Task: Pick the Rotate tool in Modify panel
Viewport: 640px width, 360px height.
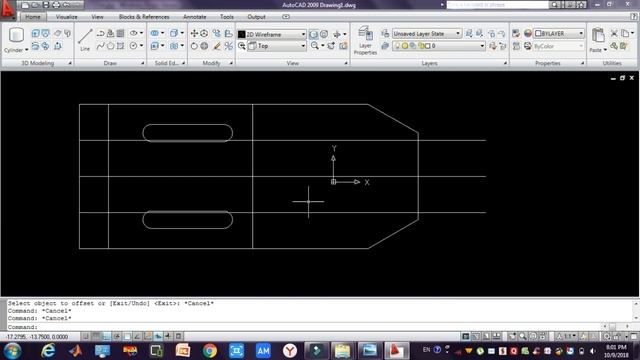Action: tap(194, 46)
